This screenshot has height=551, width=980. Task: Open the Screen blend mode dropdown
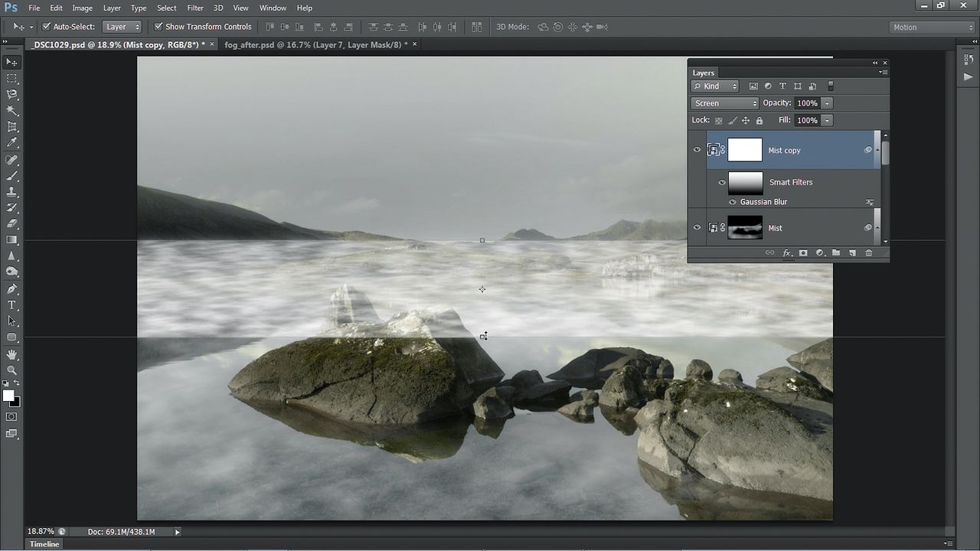[724, 103]
